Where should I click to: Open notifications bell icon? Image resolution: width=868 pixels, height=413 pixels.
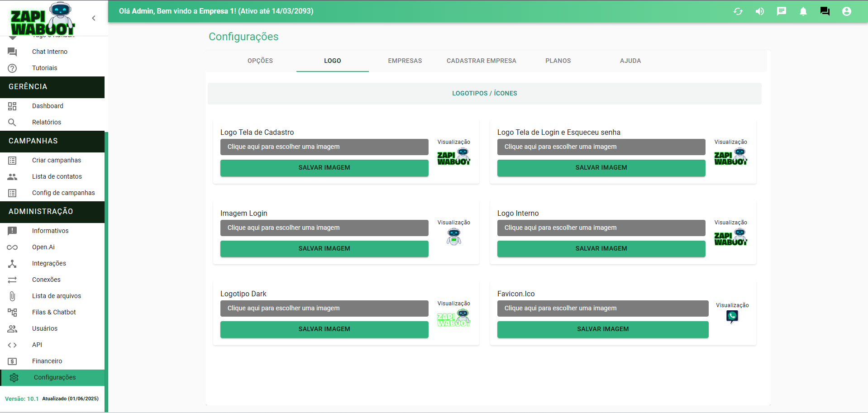pos(803,11)
